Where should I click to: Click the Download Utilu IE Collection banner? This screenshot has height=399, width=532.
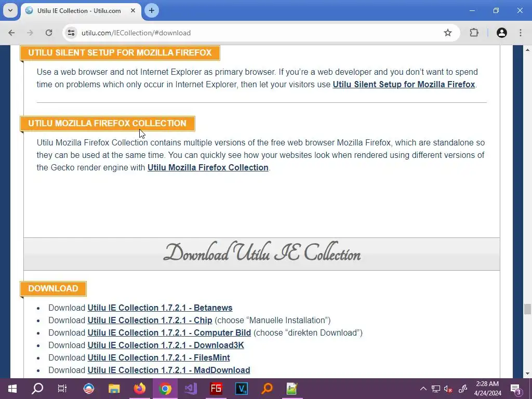click(x=262, y=254)
